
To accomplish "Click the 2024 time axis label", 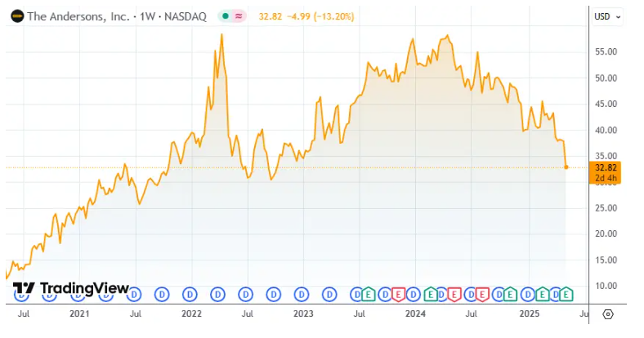I will [415, 314].
